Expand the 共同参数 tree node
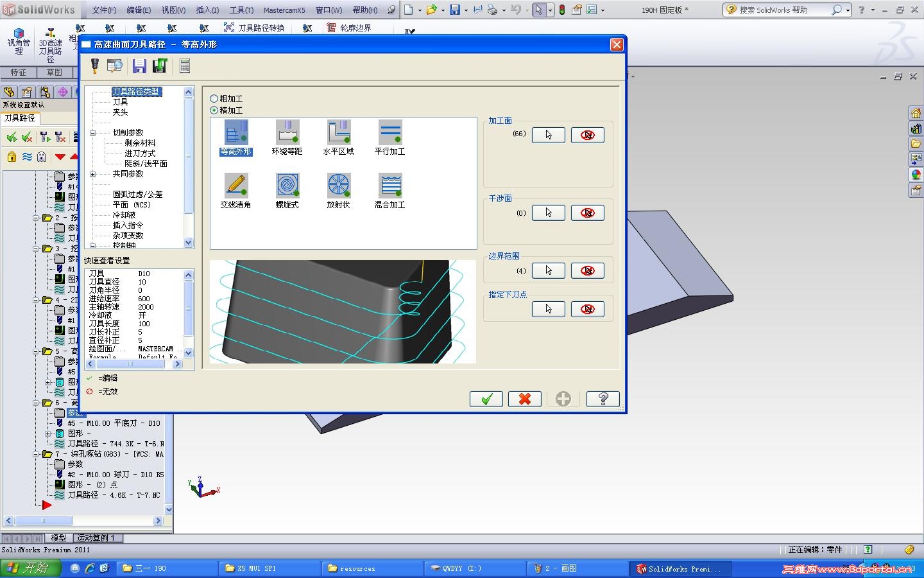 [x=92, y=174]
